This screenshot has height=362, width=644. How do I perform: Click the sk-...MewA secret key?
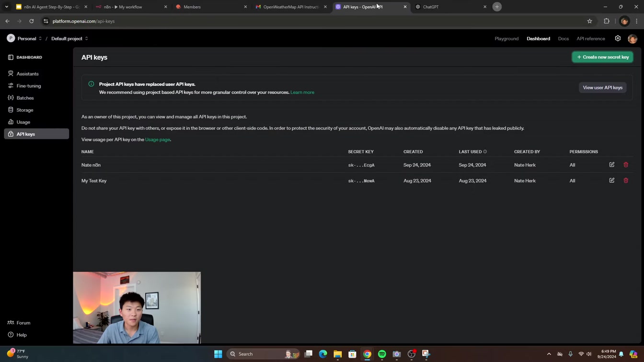361,181
